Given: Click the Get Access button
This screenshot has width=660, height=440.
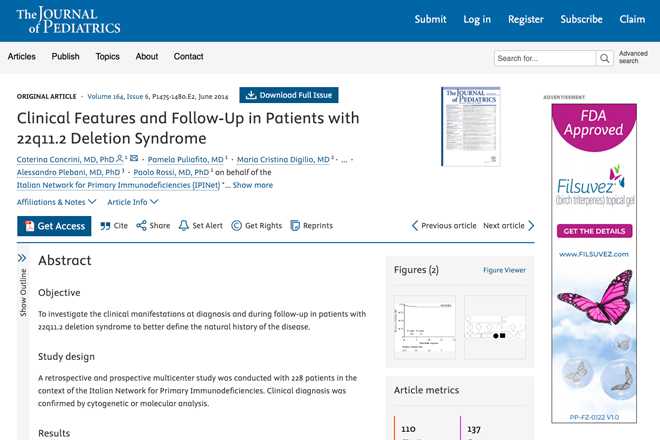Looking at the screenshot, I should 54,226.
